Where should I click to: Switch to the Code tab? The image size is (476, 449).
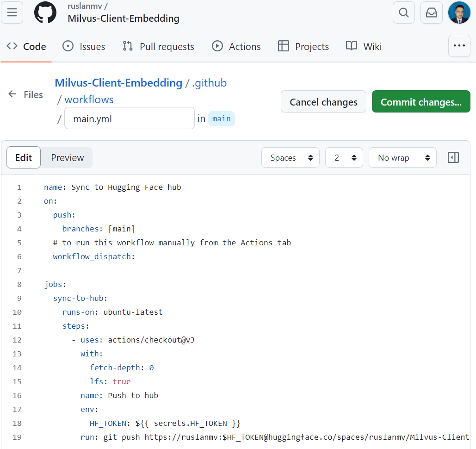pos(26,46)
